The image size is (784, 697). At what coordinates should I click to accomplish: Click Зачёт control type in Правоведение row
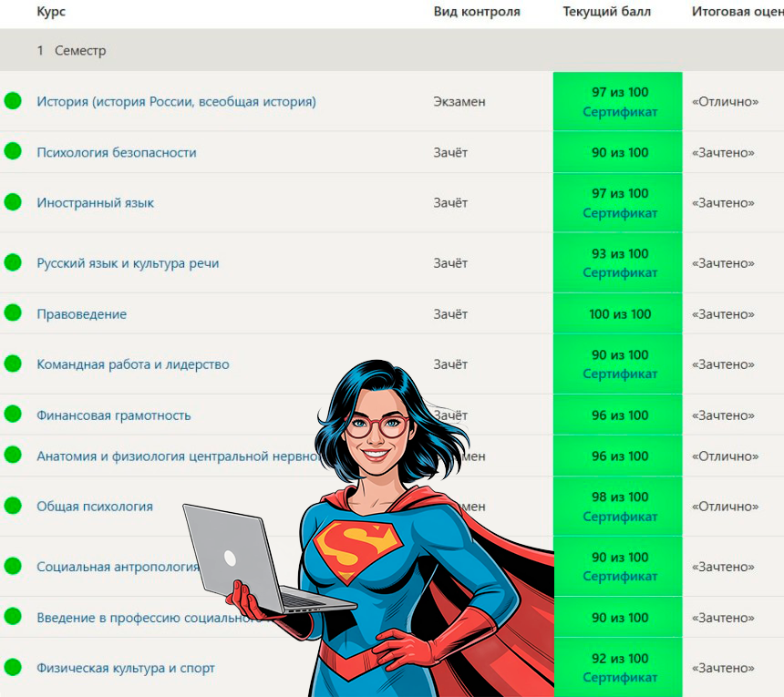coord(450,314)
